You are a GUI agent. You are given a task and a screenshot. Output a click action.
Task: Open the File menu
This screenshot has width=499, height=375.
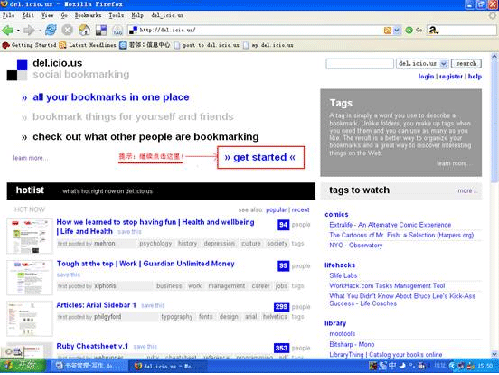[8, 15]
